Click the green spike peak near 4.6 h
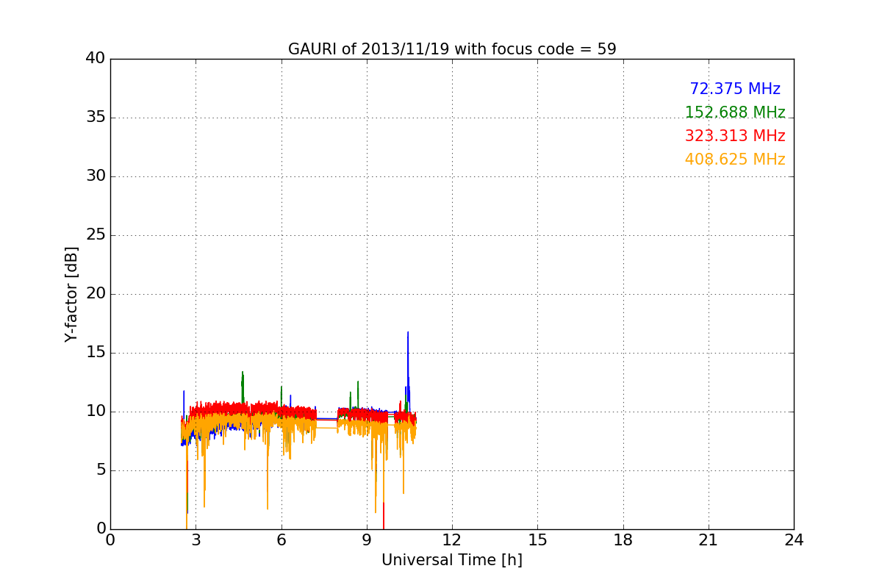The width and height of the screenshot is (882, 588). (x=242, y=373)
